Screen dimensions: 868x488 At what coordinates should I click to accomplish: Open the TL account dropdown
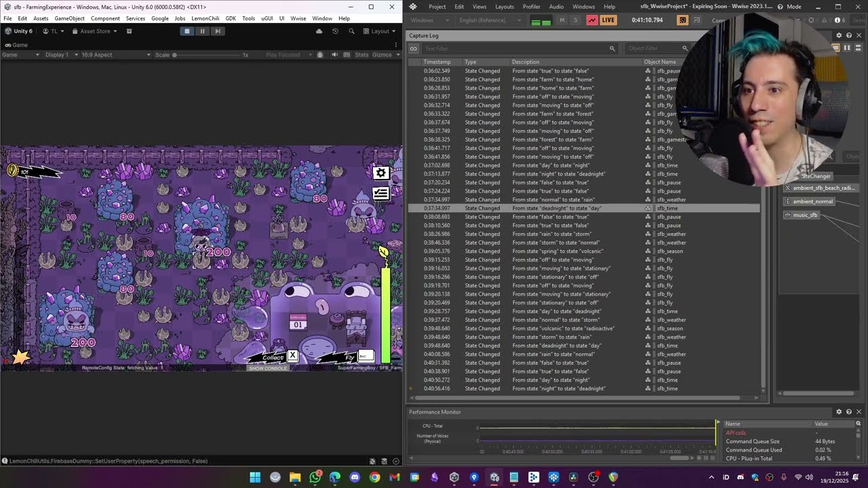pos(54,31)
